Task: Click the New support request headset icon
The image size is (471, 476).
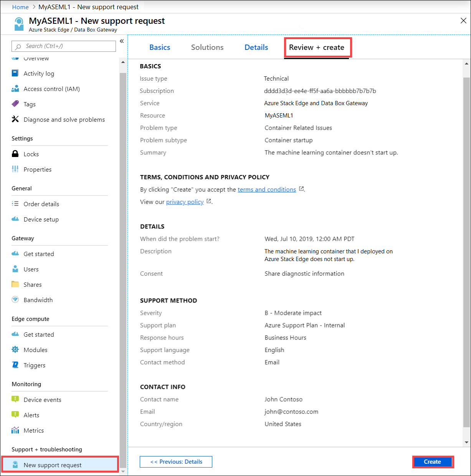Action: point(15,465)
